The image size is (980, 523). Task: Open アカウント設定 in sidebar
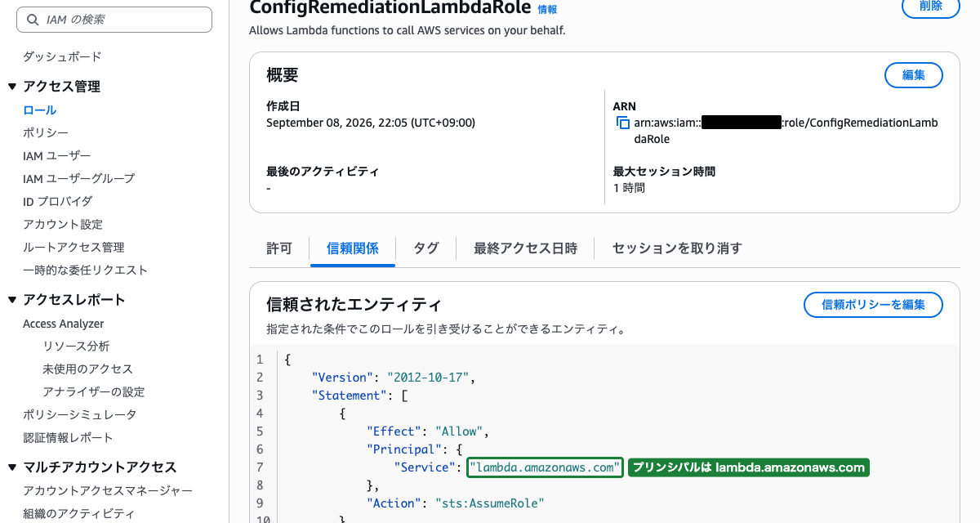point(63,224)
